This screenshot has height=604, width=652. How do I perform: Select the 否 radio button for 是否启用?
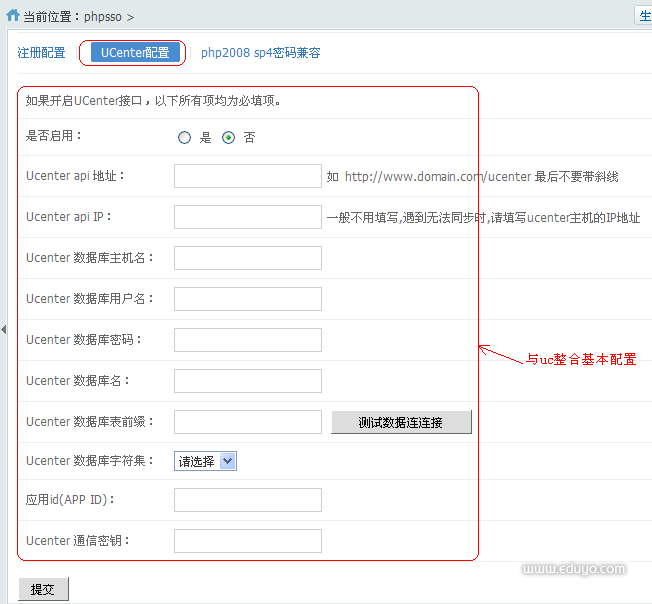point(228,138)
